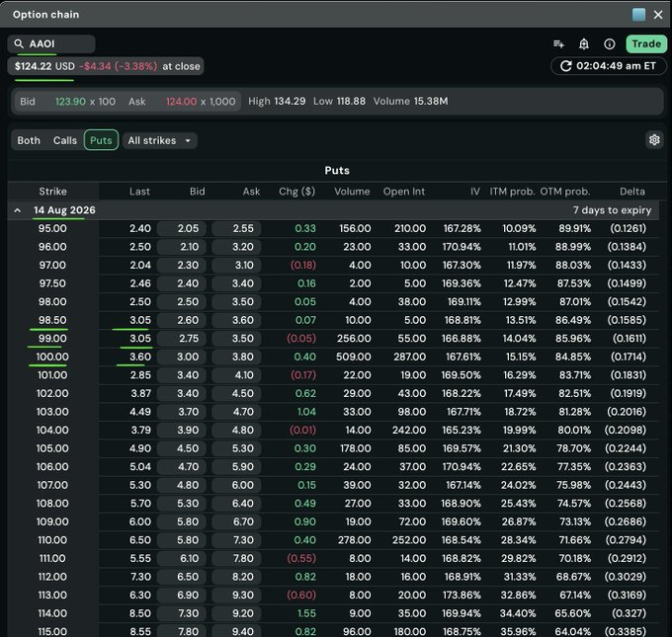Click ask 3.60 for 98.50 strike
Screen dimensions: 672x637
(x=236, y=320)
